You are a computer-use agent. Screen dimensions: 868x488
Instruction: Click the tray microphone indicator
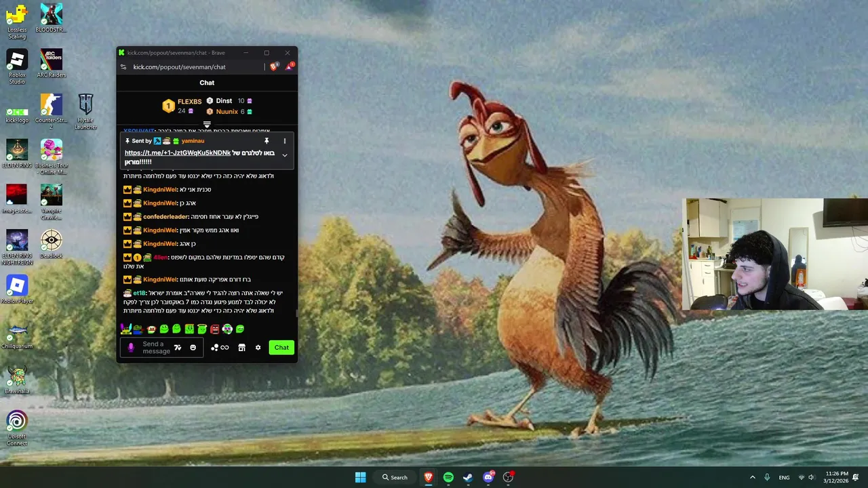point(767,477)
